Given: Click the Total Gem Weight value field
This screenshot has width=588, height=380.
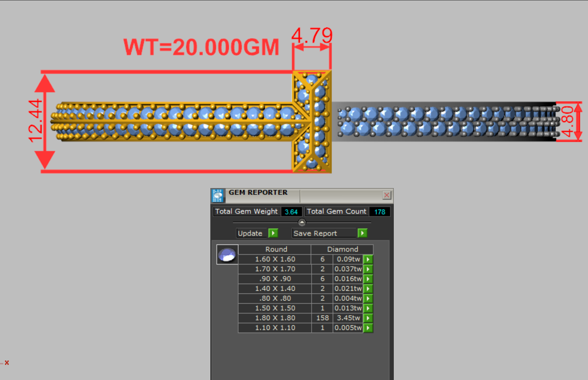Looking at the screenshot, I should pyautogui.click(x=291, y=212).
